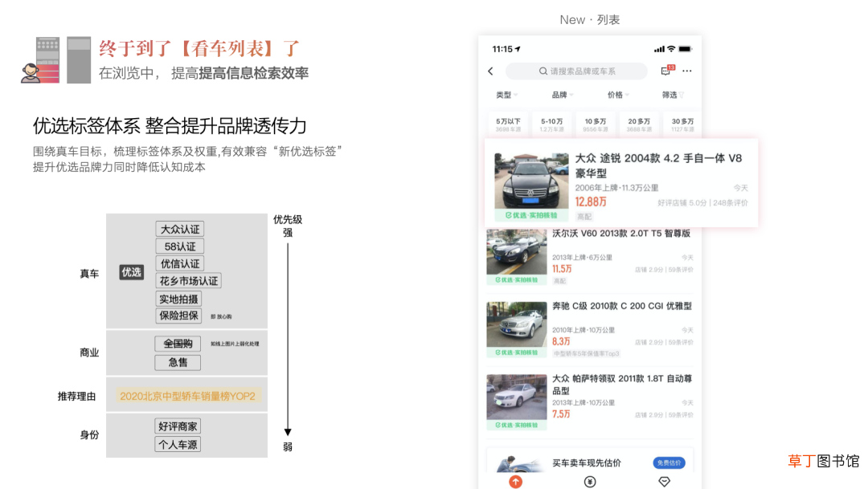
Task: Tap the back arrow in phone header
Action: pos(490,71)
